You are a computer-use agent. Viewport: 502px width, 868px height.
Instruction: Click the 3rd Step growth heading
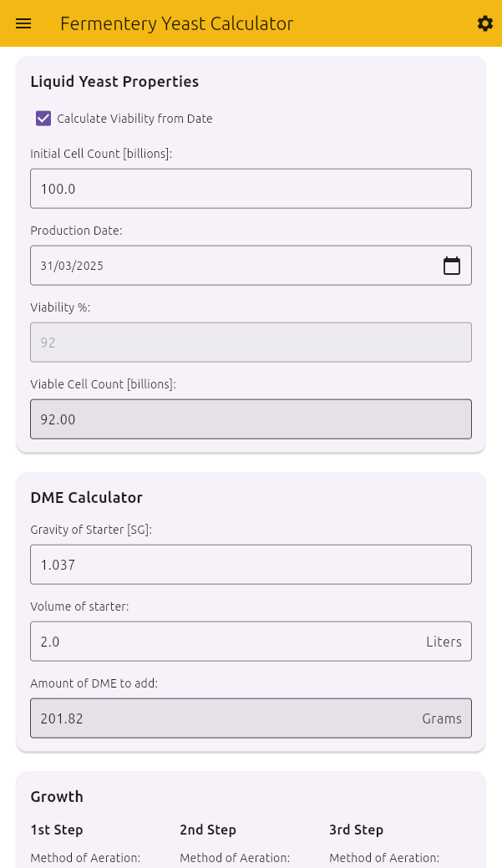point(356,830)
